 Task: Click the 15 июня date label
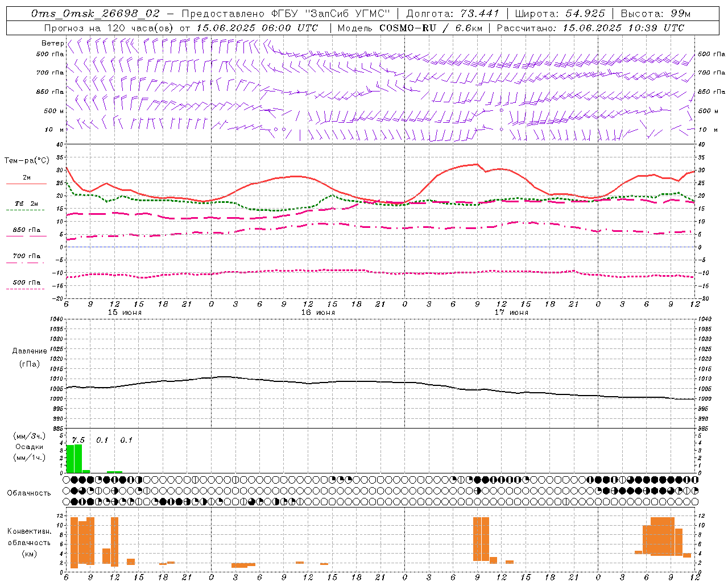coord(125,313)
